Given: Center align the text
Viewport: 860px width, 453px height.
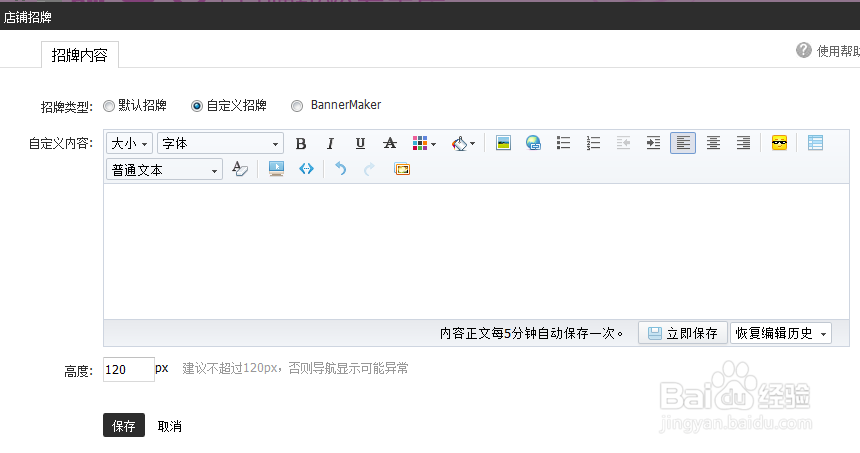Looking at the screenshot, I should coord(713,143).
